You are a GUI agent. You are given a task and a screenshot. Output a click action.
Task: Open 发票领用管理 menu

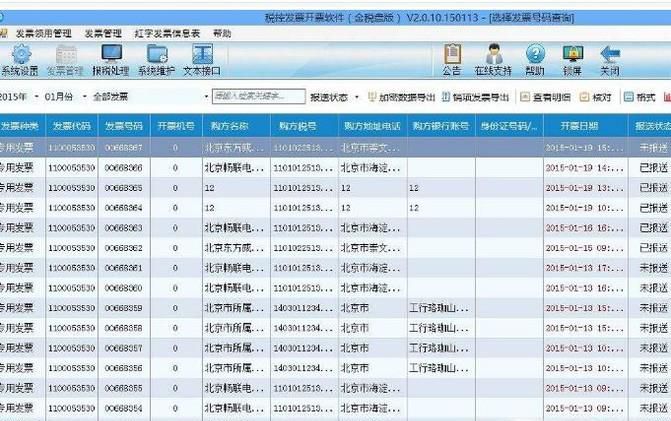(x=44, y=33)
